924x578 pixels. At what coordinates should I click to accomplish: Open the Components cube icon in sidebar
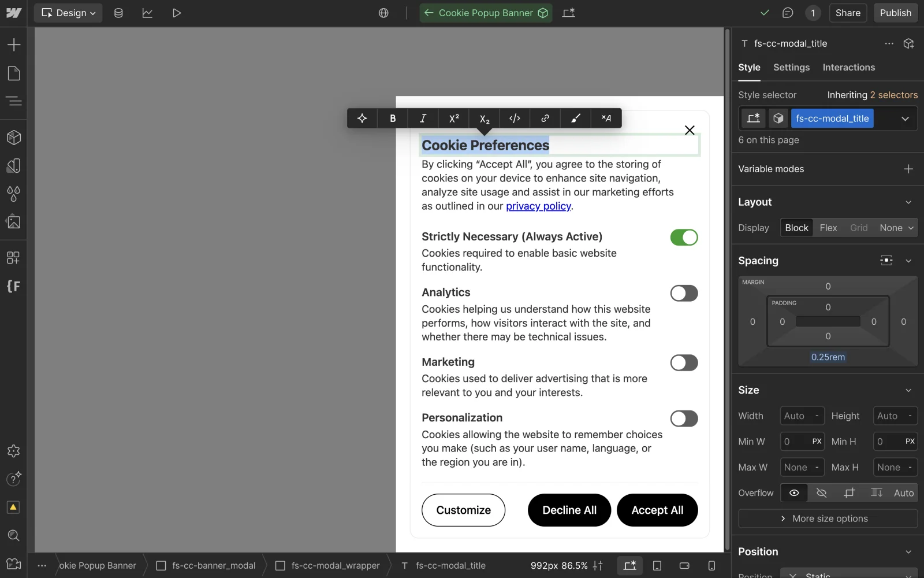pos(13,138)
